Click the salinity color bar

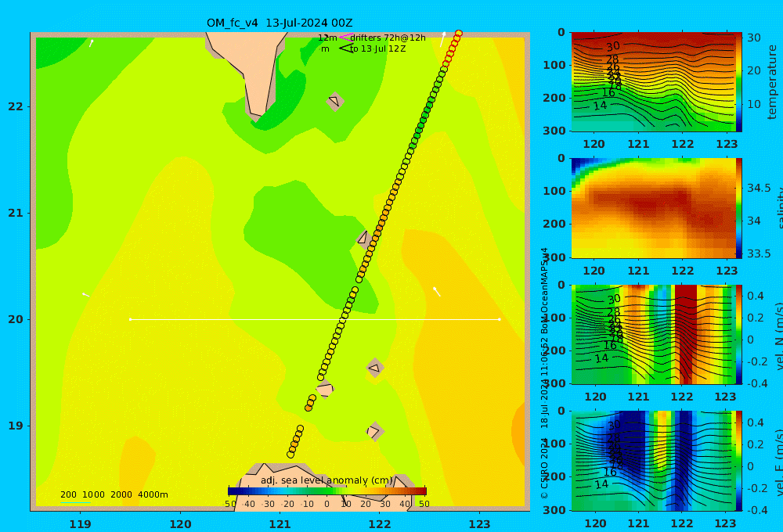click(x=738, y=208)
